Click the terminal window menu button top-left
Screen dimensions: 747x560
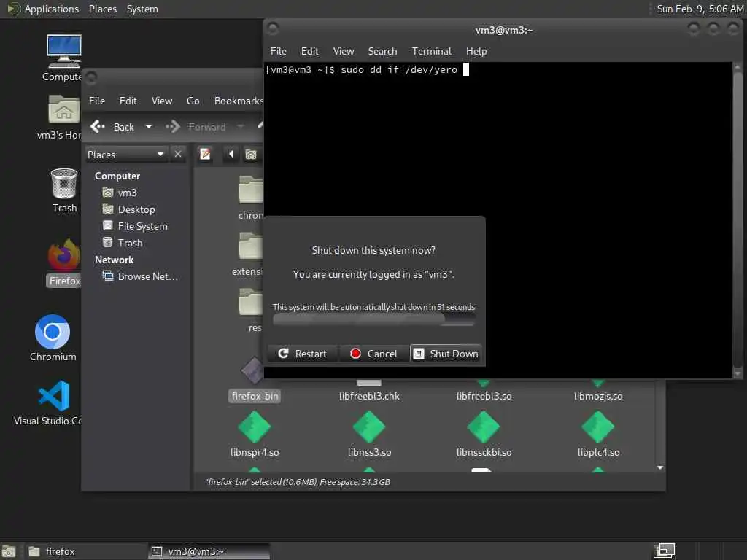[273, 29]
